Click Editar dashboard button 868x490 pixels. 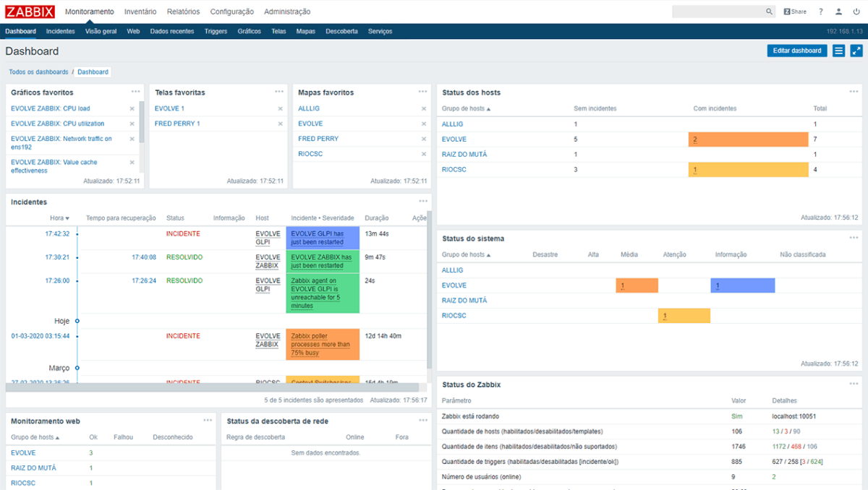click(x=797, y=51)
